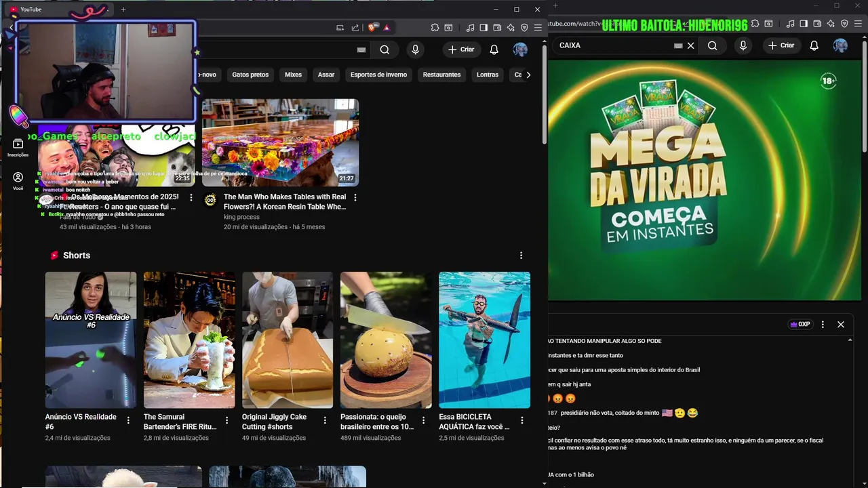Open Brave Rewards triangle icon in left window
The height and width of the screenshot is (488, 868).
tap(387, 28)
